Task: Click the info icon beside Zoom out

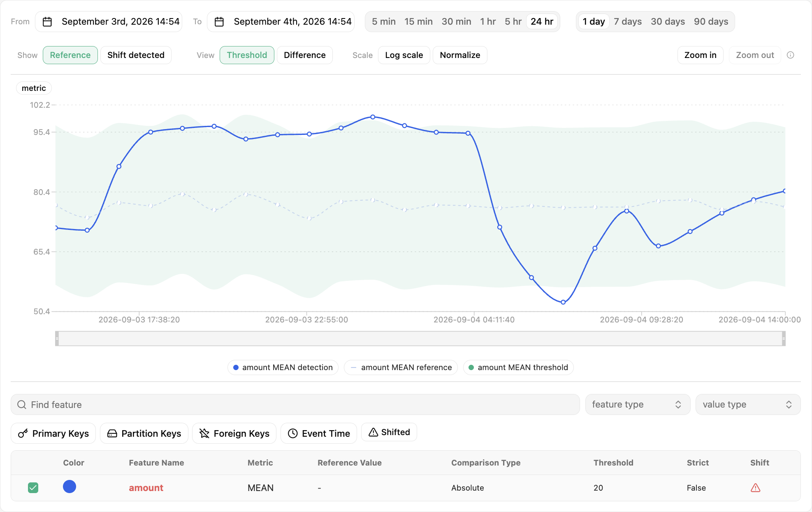Action: [790, 55]
